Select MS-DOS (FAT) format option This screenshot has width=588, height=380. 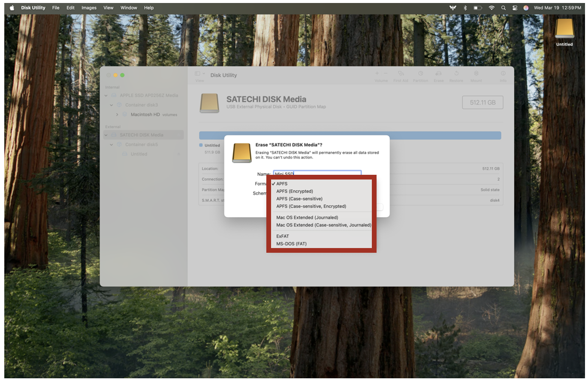pyautogui.click(x=291, y=244)
